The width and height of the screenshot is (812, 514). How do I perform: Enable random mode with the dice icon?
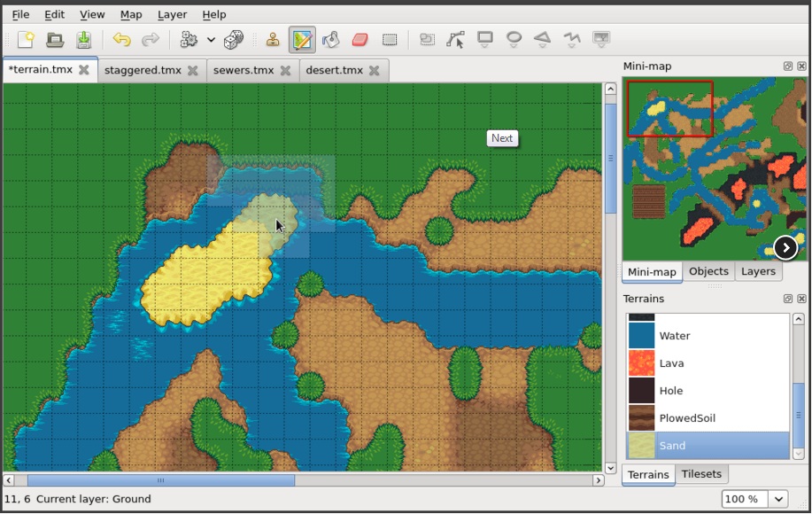[234, 39]
